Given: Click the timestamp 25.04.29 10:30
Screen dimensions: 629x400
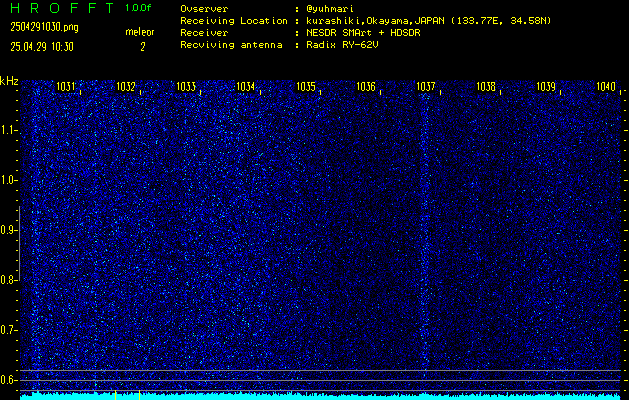Looking at the screenshot, I should click(42, 47).
